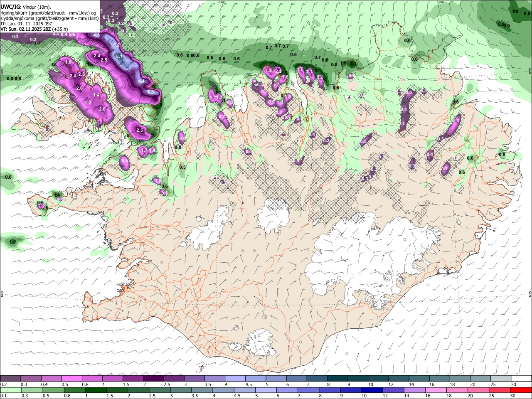Pick the 0.8 green swatch in bottom legend
This screenshot has width=532, height=399.
[x=74, y=390]
